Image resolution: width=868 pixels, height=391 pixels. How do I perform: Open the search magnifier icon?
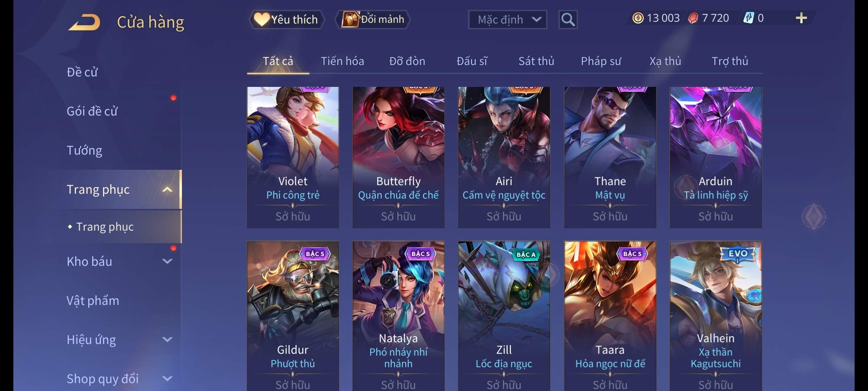tap(568, 20)
